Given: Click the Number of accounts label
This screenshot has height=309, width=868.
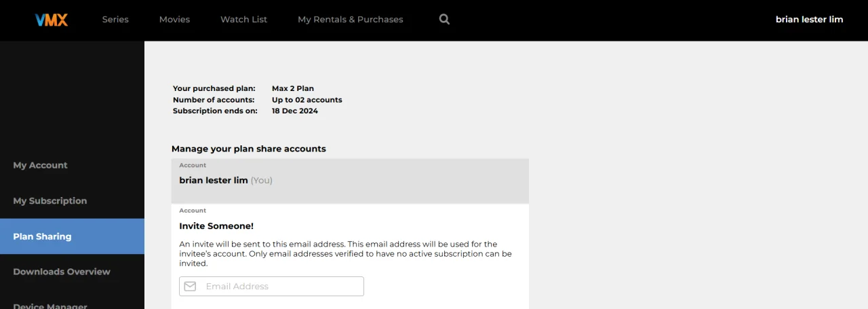Looking at the screenshot, I should pos(214,100).
